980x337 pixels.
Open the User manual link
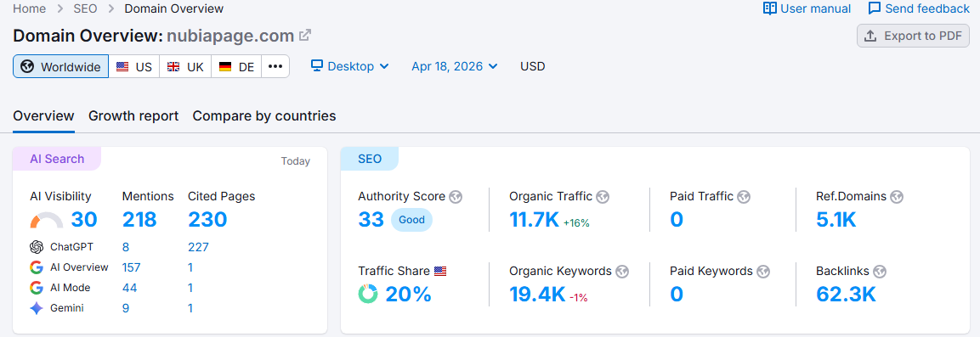coord(807,8)
